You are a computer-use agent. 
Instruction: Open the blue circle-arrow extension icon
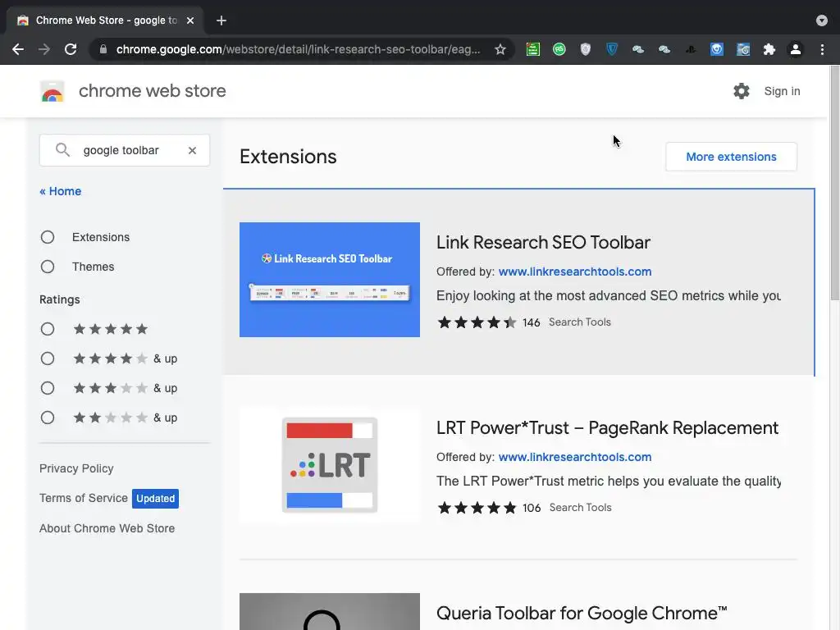tap(717, 49)
